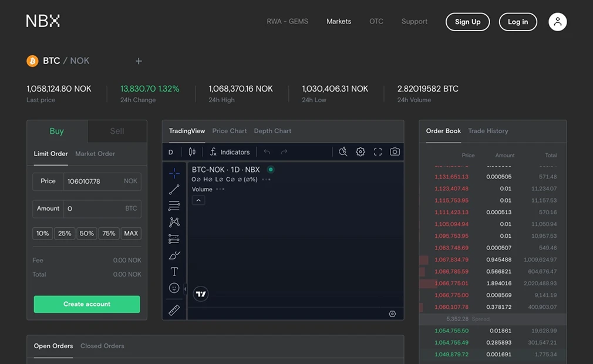Click the BTC-NOK · 1D · NBX chart title
Image resolution: width=593 pixels, height=364 pixels.
pyautogui.click(x=226, y=170)
